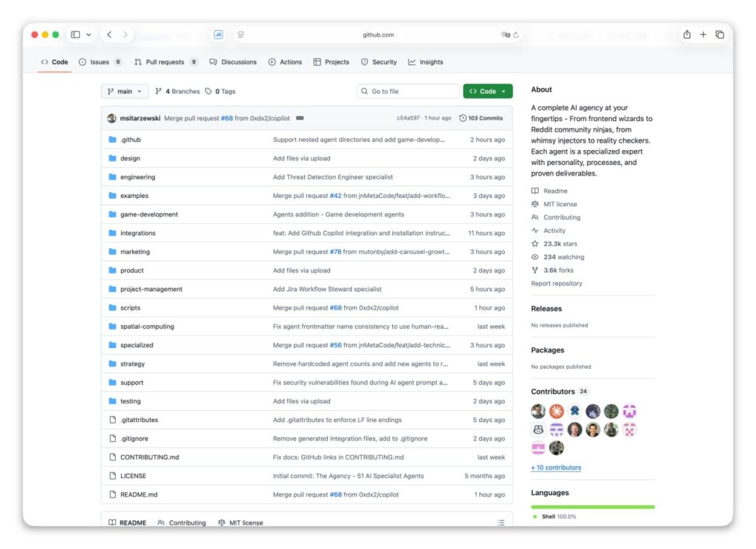Click the tag icon beside 0 Tags

[208, 91]
